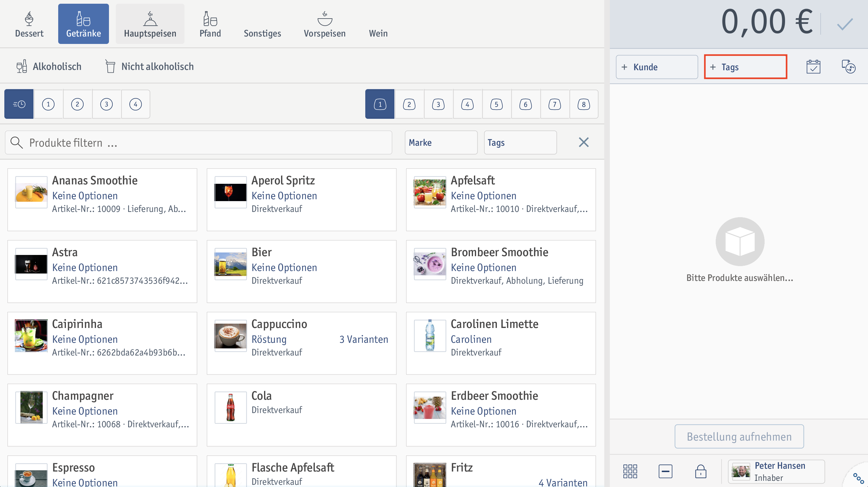
Task: Select course number 1 circle
Action: point(48,104)
